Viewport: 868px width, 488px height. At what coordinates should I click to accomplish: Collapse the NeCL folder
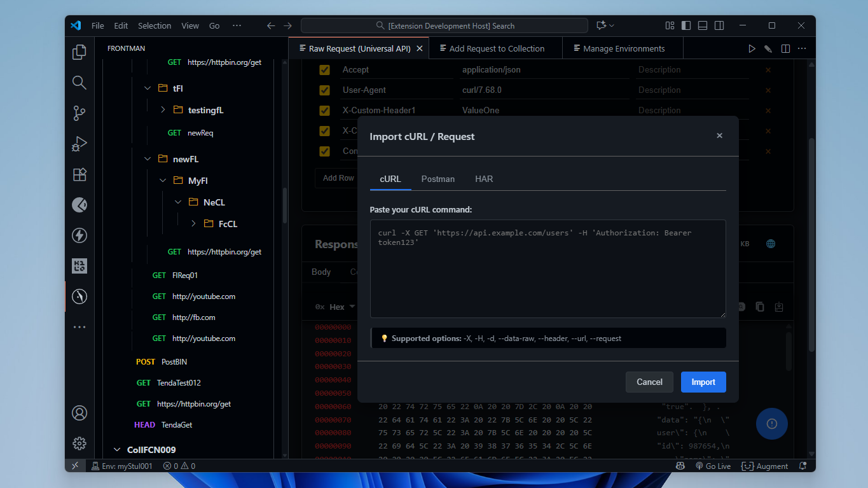178,202
